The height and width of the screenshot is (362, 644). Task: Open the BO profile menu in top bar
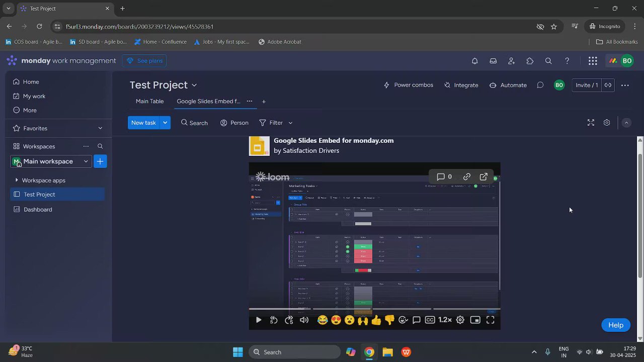coord(627,61)
